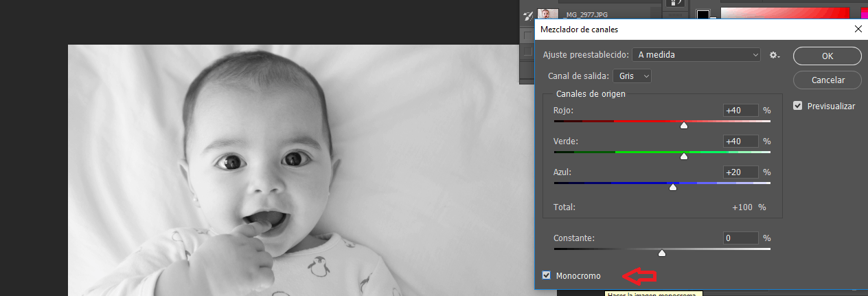
Task: Click the Verde slider handle
Action: (683, 156)
